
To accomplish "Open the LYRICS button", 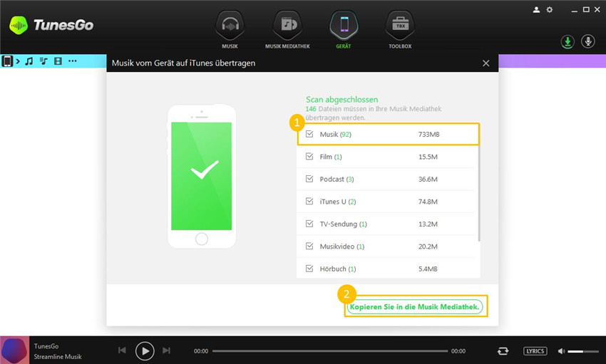I will pos(535,351).
